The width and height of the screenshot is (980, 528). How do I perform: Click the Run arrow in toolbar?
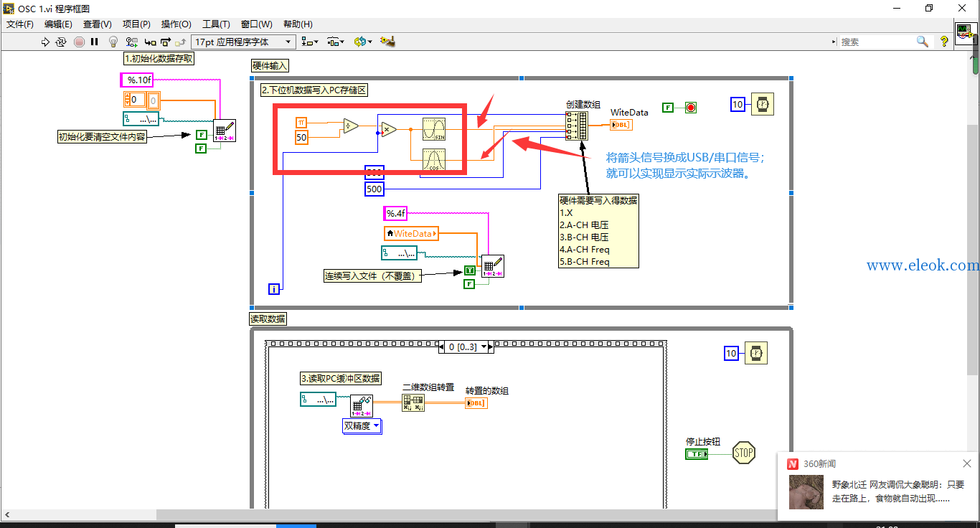point(45,42)
